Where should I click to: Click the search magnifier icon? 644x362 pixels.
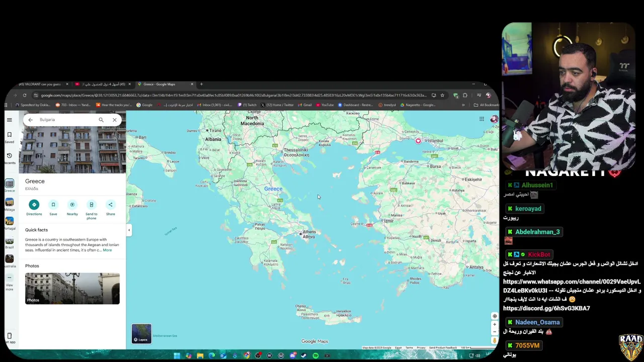101,120
